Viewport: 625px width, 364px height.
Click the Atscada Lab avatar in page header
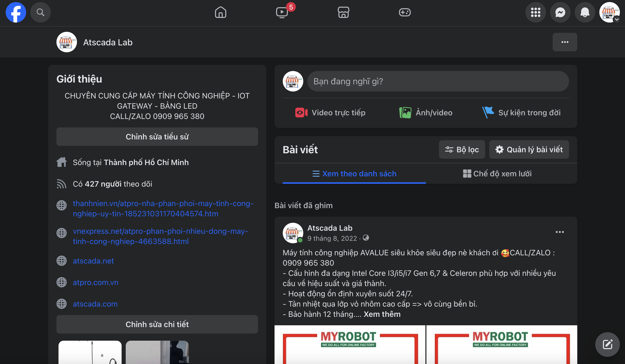67,42
